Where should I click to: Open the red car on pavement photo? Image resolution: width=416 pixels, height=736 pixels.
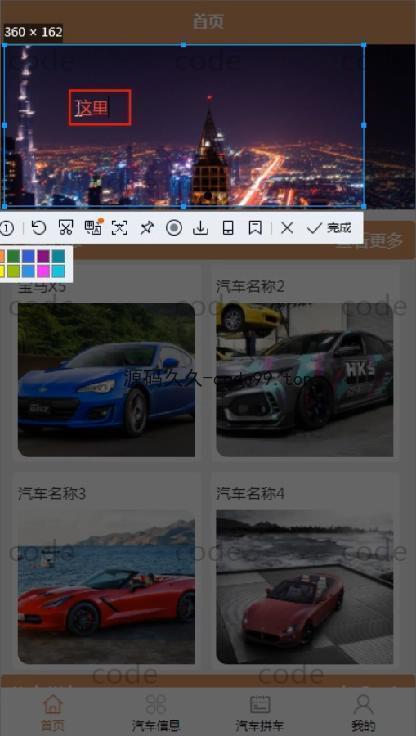tap(305, 587)
